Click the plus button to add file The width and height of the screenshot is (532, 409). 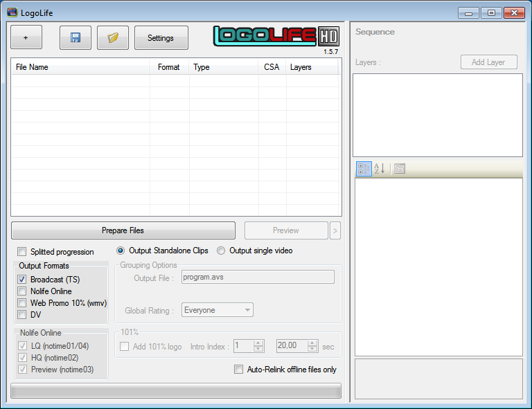[26, 38]
